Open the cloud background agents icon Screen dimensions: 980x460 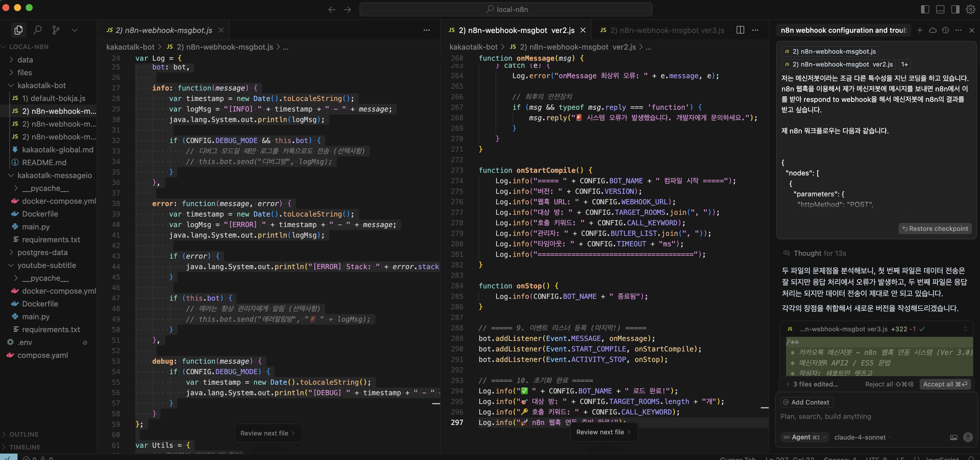(x=932, y=30)
